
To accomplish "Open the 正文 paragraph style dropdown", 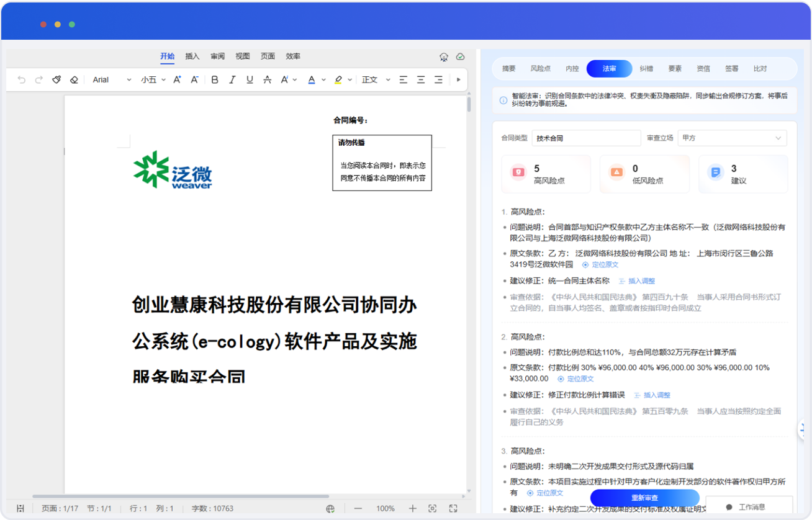I will [x=376, y=79].
